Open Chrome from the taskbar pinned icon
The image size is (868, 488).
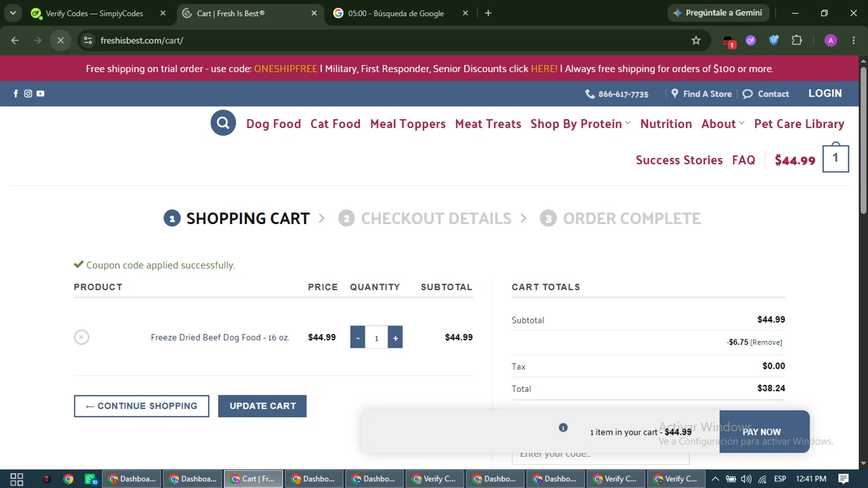click(68, 479)
